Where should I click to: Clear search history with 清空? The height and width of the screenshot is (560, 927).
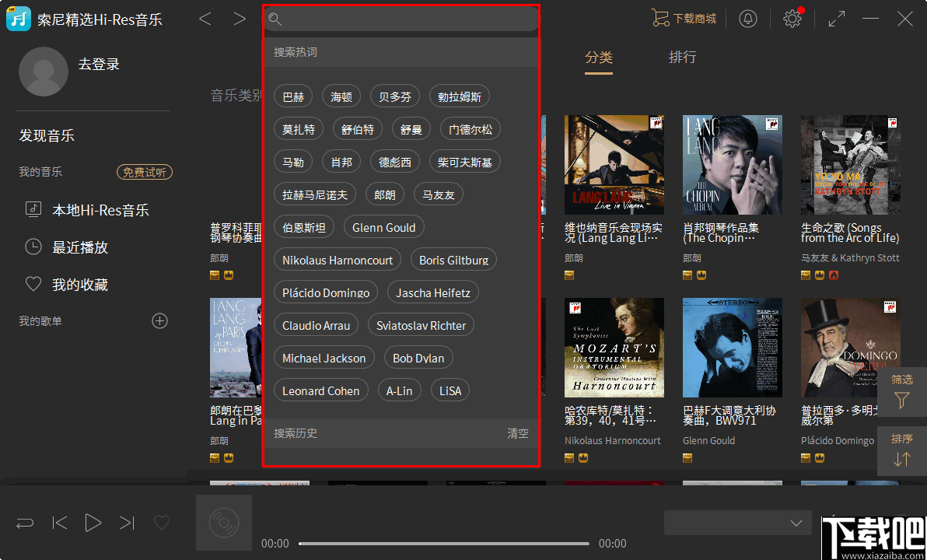point(518,433)
